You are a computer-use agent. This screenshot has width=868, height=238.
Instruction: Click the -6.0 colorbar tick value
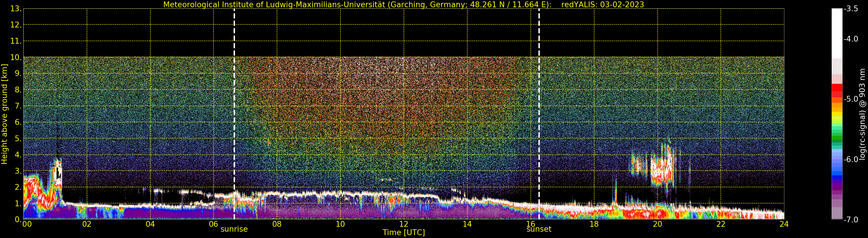(851, 159)
